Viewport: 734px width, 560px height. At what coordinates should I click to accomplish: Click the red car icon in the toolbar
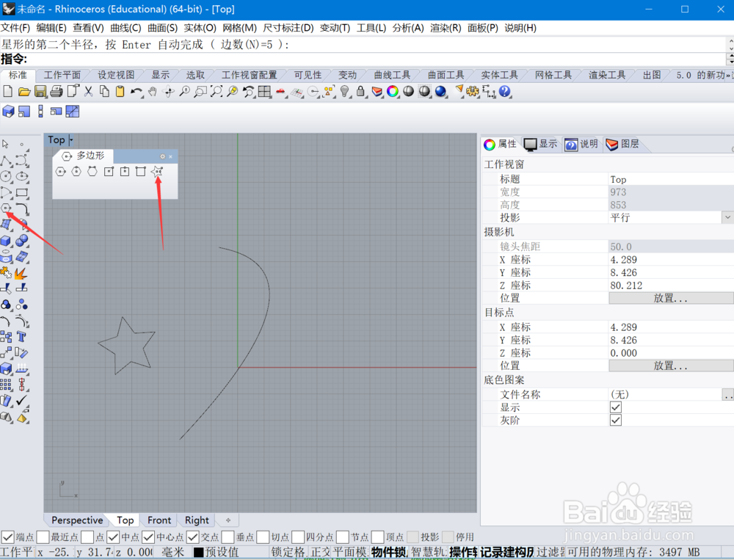pyautogui.click(x=280, y=91)
